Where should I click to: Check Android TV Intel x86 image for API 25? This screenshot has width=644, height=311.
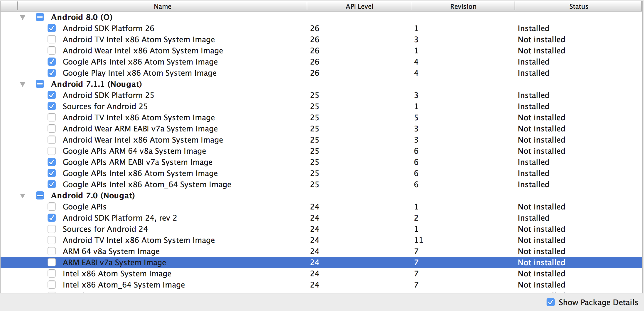(x=52, y=117)
